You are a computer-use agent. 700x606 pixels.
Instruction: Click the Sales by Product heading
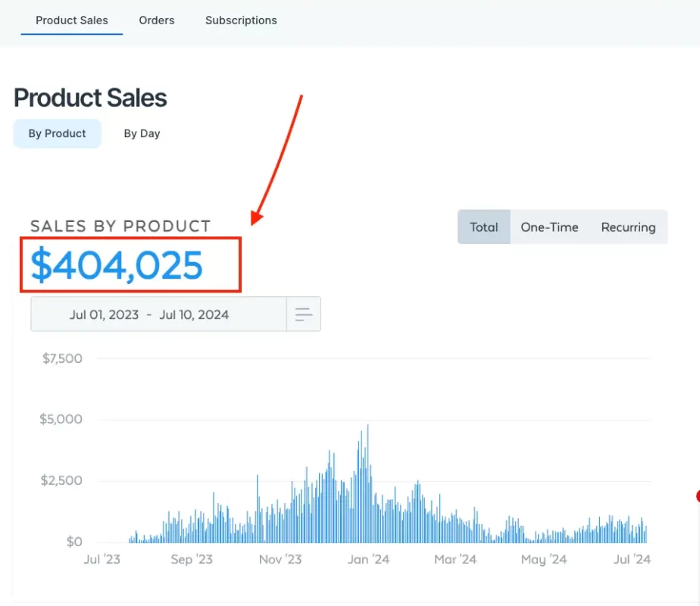point(120,226)
